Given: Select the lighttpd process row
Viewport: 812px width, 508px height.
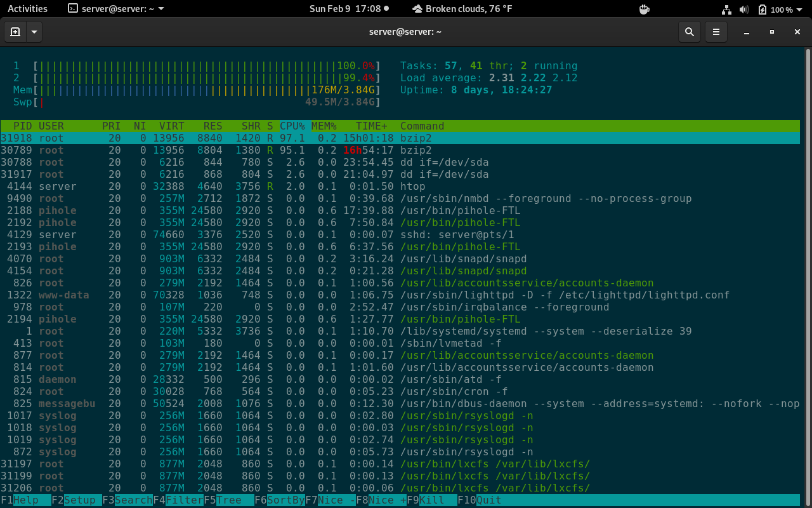Looking at the screenshot, I should pos(400,295).
